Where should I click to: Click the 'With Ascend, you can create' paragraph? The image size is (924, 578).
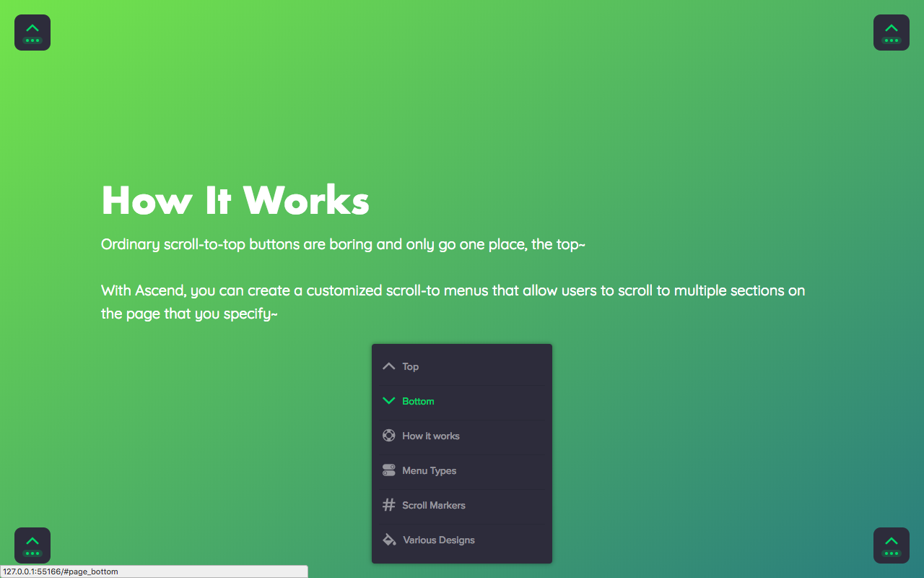453,302
